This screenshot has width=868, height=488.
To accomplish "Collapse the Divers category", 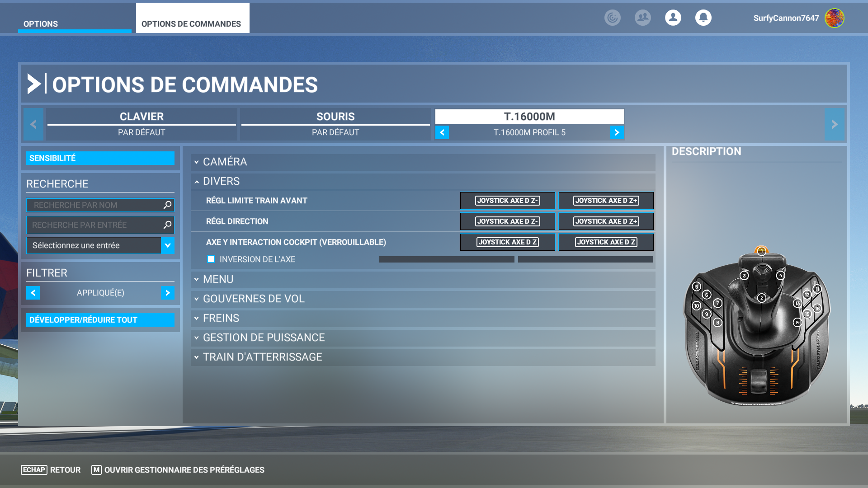I will point(221,181).
